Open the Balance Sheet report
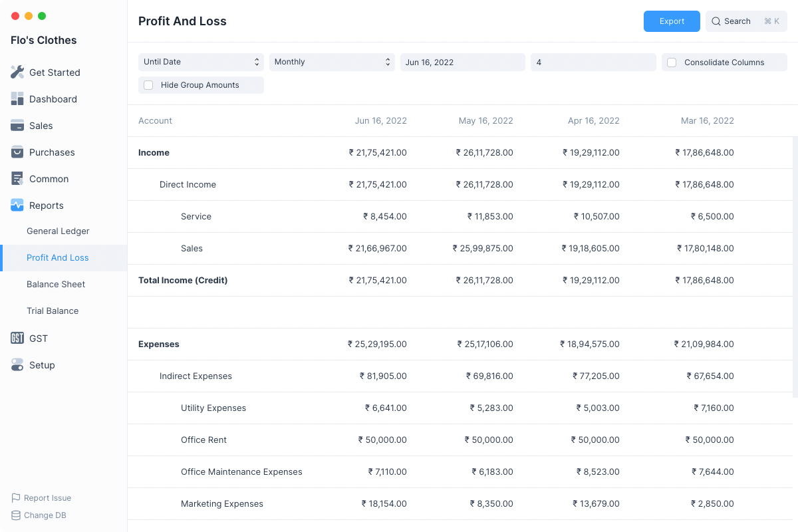Viewport: 798px width, 532px height. (x=56, y=284)
